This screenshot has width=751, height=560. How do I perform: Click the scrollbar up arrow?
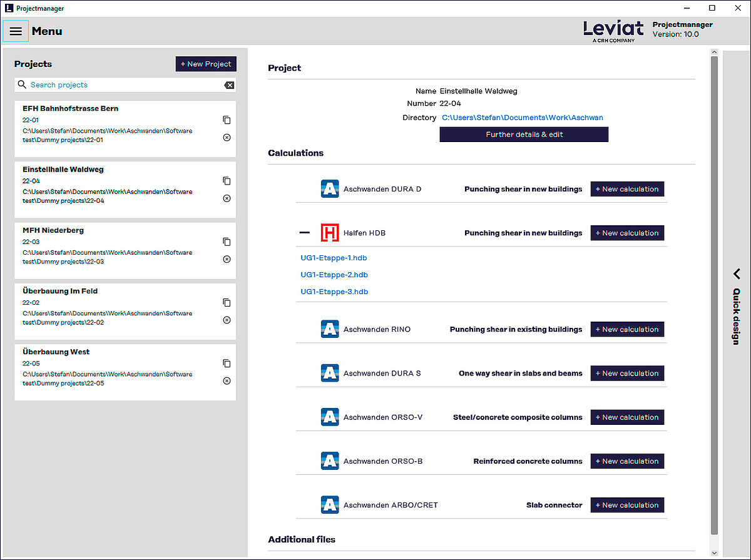pos(714,52)
